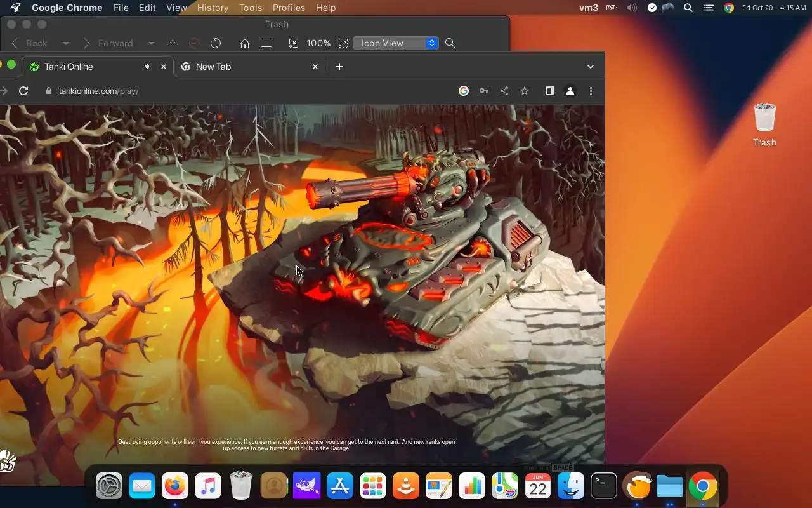The width and height of the screenshot is (812, 508).
Task: Go up a folder in Trash window
Action: 173,43
